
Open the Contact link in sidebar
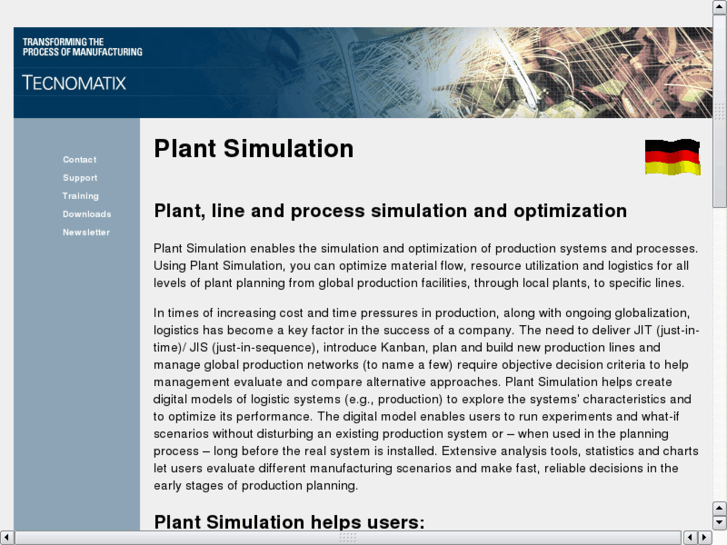click(x=80, y=160)
